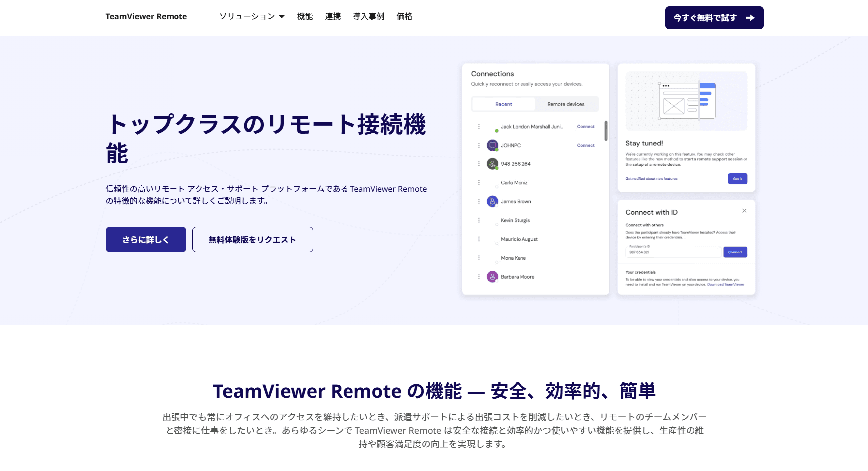The height and width of the screenshot is (471, 868).
Task: Click the Stay tuned wireframe illustration
Action: (687, 101)
